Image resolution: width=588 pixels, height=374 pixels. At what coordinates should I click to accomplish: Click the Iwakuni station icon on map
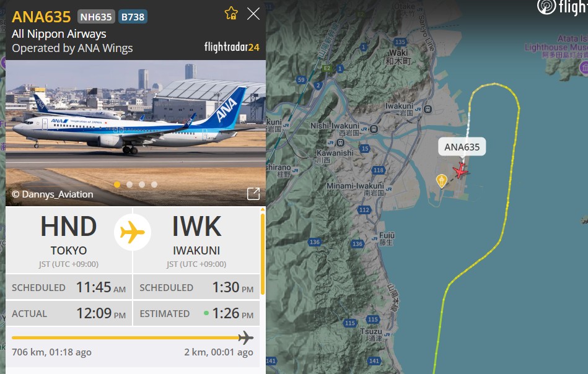click(x=428, y=109)
